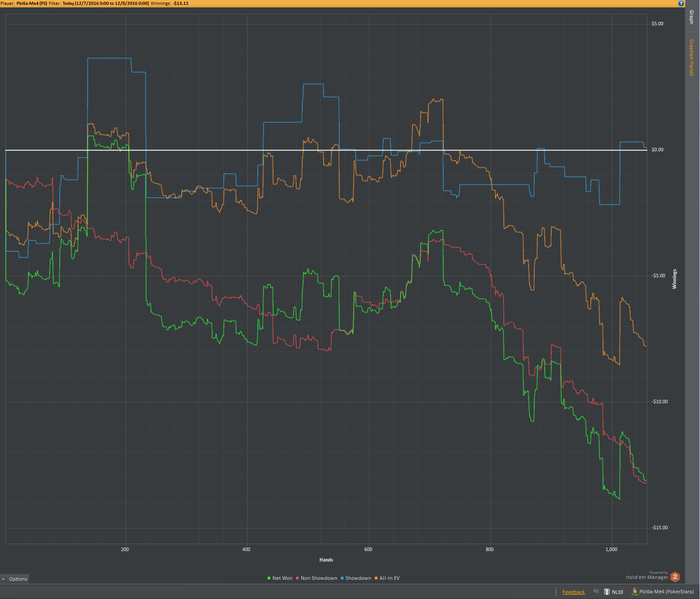Click the 600 hands axis label

368,549
